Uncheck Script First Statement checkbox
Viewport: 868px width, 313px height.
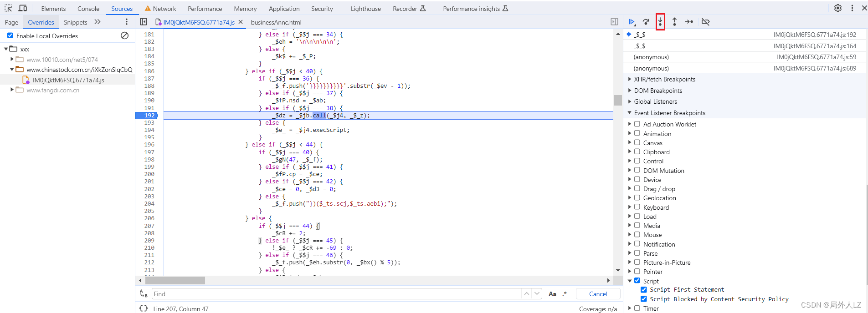tap(644, 289)
